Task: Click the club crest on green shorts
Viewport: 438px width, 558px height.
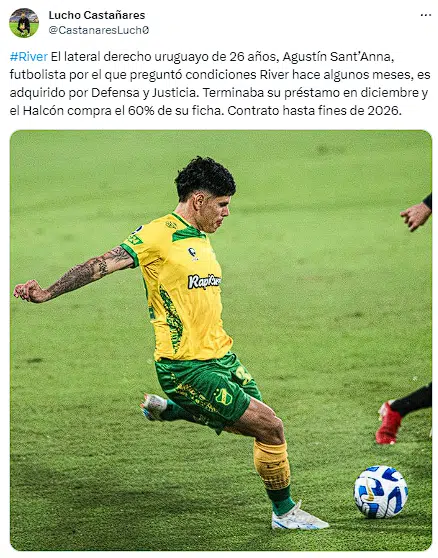Action: pos(223,396)
